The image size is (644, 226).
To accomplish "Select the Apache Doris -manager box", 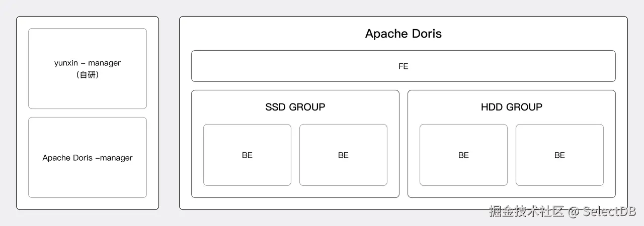I will coord(88,157).
